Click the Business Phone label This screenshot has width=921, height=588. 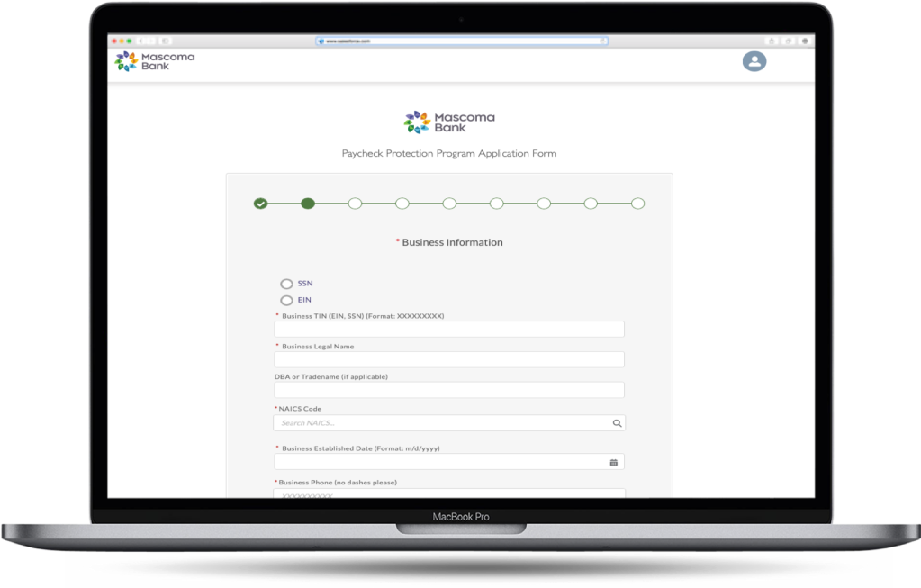click(x=338, y=483)
